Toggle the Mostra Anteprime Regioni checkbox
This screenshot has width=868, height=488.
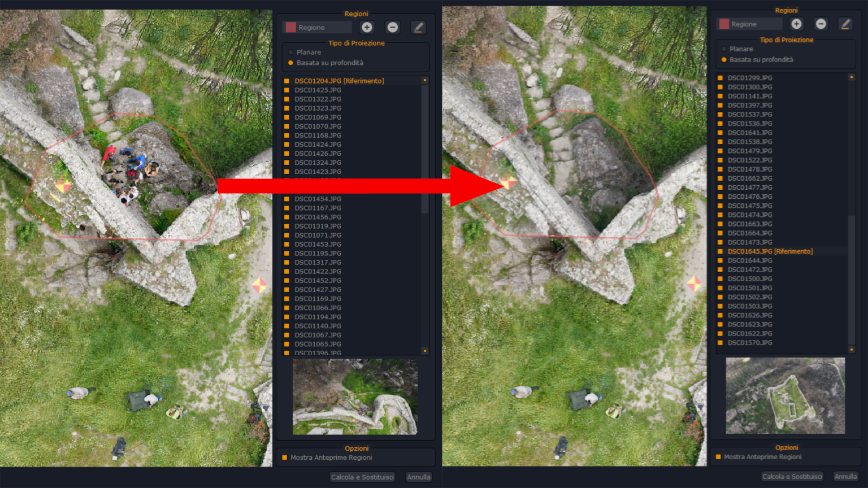(283, 457)
